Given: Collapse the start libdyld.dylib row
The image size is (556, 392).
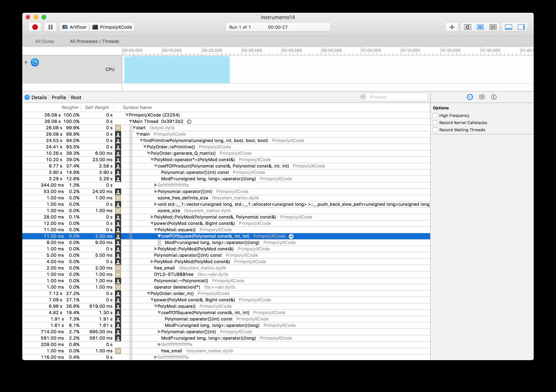Looking at the screenshot, I should pos(134,128).
